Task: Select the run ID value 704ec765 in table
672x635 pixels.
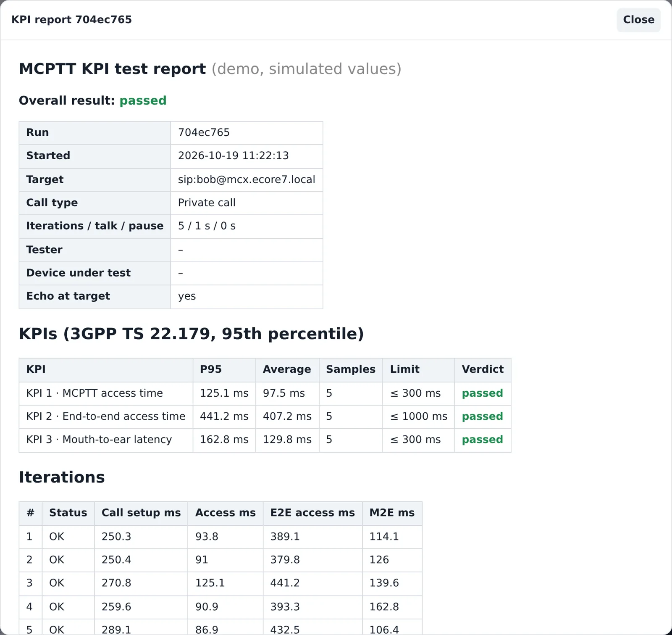Action: pos(204,133)
